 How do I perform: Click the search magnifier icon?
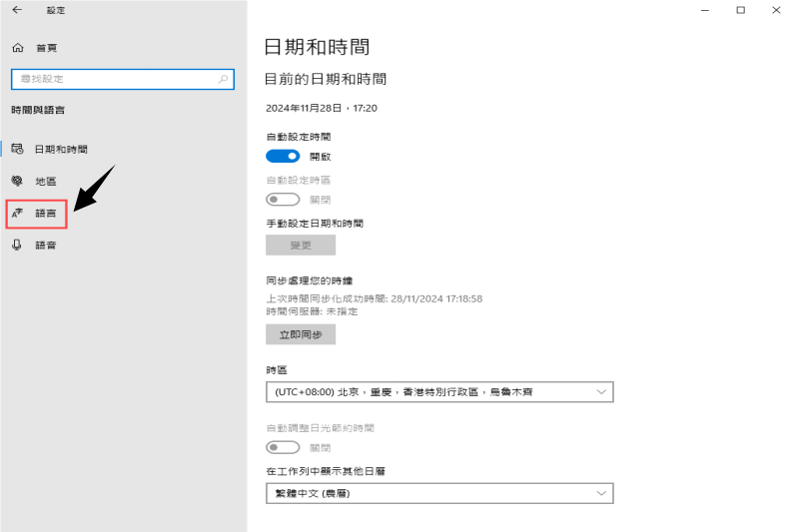(x=223, y=79)
